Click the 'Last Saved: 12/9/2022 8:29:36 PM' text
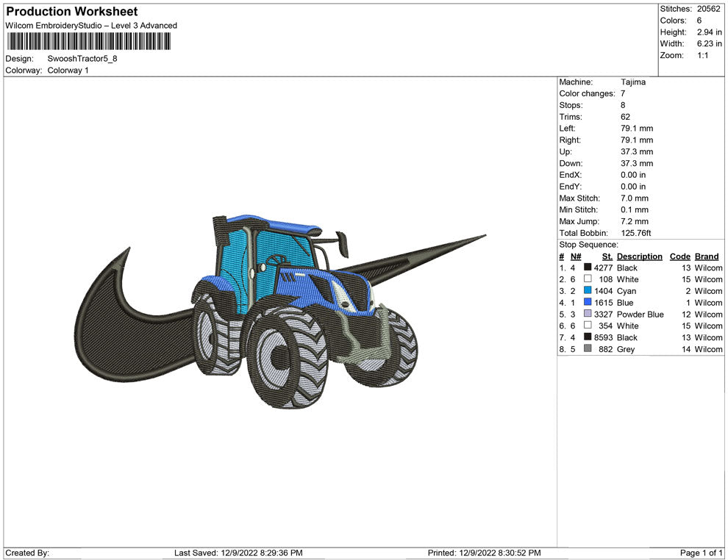Image resolution: width=728 pixels, height=560 pixels. (x=238, y=553)
